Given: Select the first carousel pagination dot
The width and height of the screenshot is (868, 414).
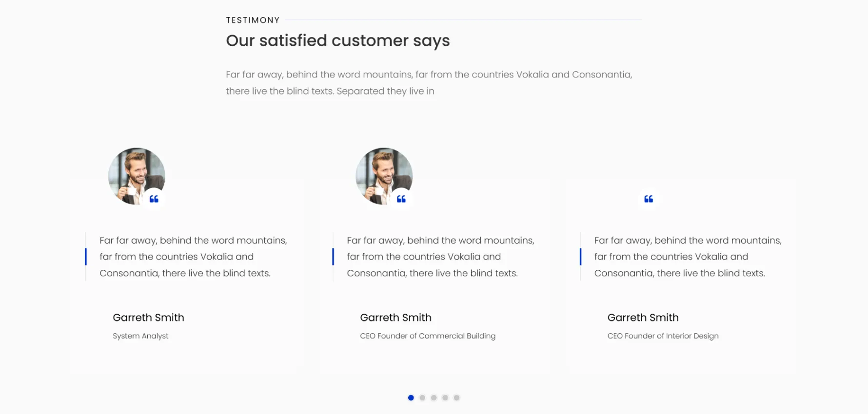Looking at the screenshot, I should tap(411, 398).
